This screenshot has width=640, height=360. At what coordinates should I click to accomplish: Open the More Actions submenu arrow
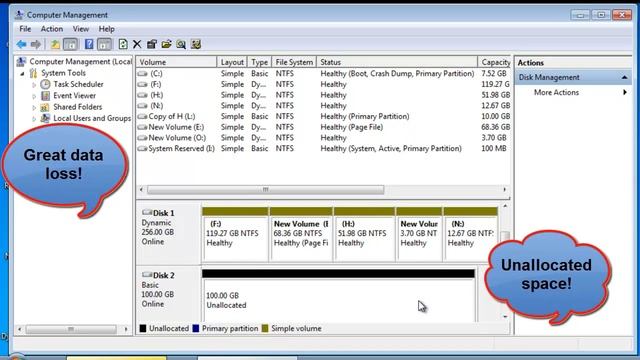[625, 92]
